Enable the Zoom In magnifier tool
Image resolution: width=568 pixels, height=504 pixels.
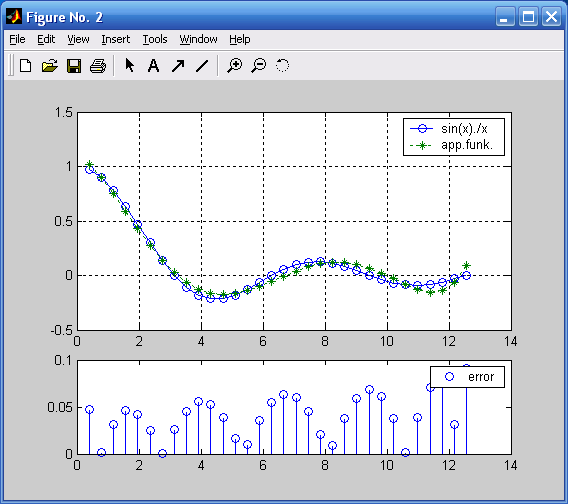234,66
